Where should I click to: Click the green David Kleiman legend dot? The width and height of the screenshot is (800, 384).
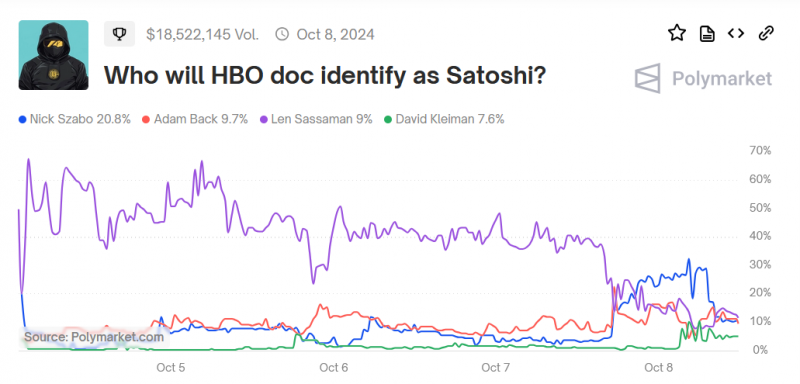coord(388,119)
